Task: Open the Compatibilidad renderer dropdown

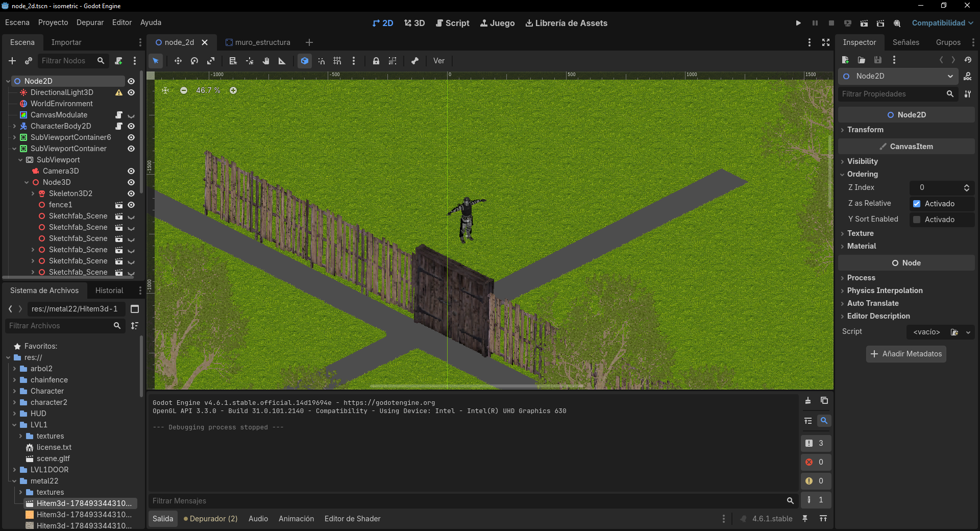Action: click(942, 23)
